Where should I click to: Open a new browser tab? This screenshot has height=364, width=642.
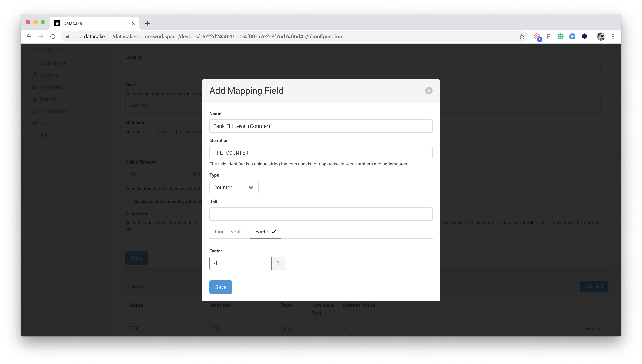(147, 23)
